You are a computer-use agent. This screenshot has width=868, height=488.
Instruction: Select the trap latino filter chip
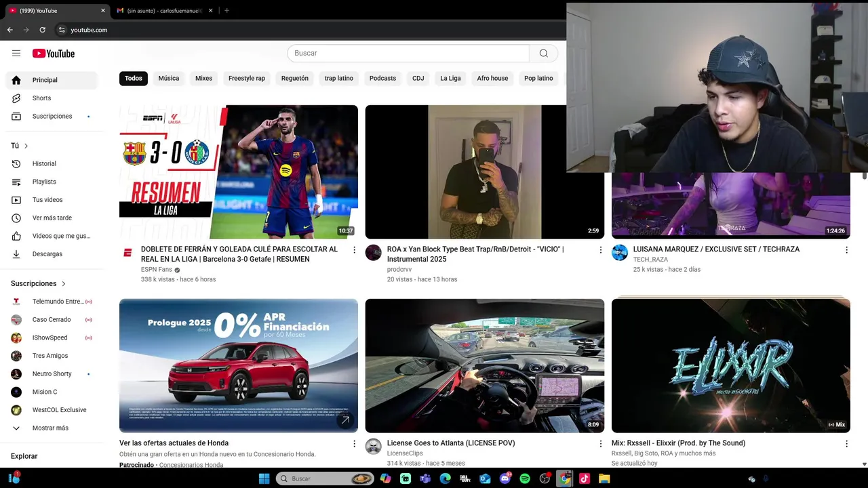pos(339,79)
